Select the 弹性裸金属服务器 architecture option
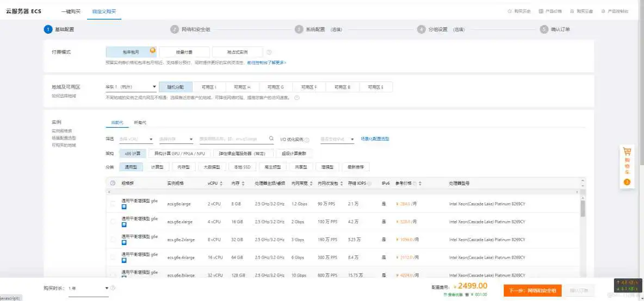Viewport: 644px width, 301px height. [x=243, y=153]
